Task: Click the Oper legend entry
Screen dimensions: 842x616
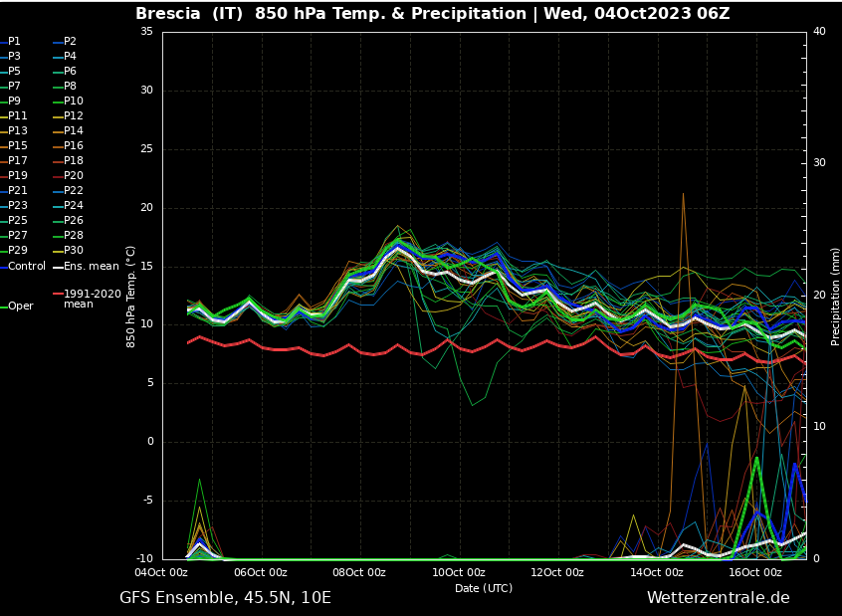Action: coord(17,307)
